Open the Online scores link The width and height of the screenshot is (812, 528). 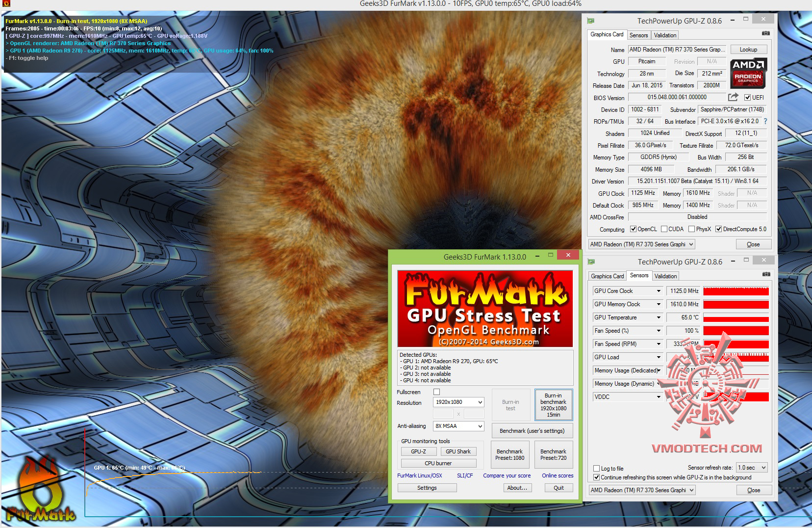coord(558,475)
